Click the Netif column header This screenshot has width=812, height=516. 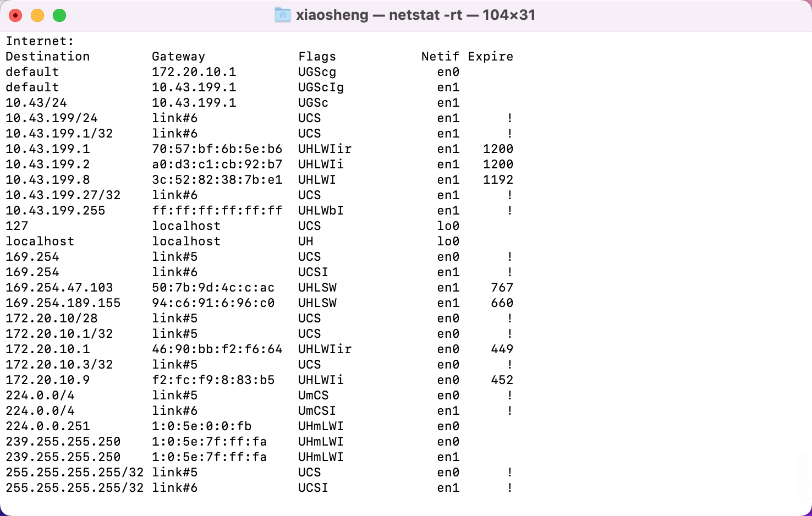pyautogui.click(x=440, y=57)
